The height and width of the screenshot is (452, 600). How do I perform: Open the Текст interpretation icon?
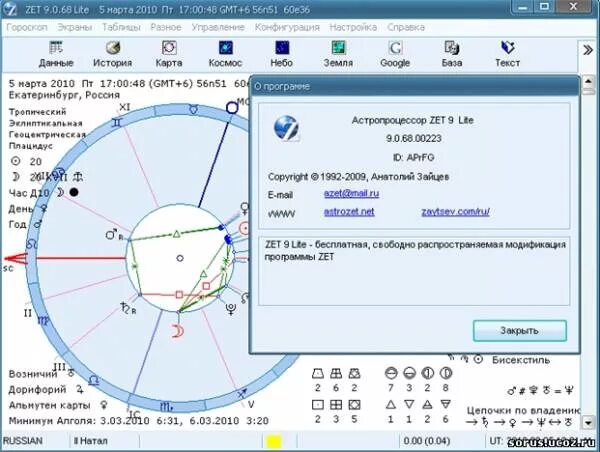point(507,54)
